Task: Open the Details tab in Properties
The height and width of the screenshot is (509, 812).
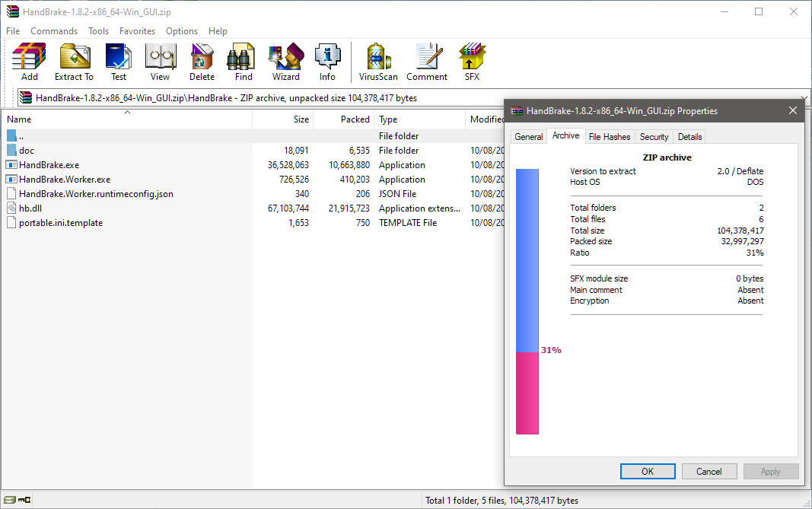Action: 689,137
